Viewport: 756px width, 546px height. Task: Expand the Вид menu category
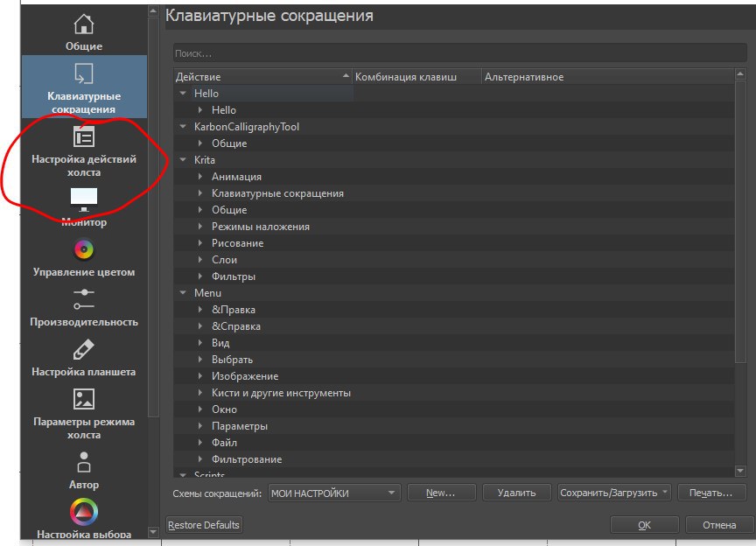[x=200, y=343]
